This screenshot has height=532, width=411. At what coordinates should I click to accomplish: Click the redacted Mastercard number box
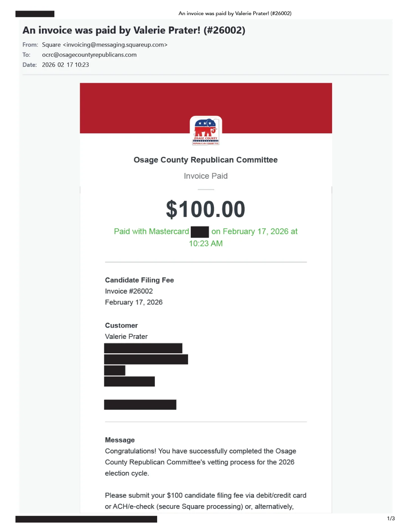[200, 232]
